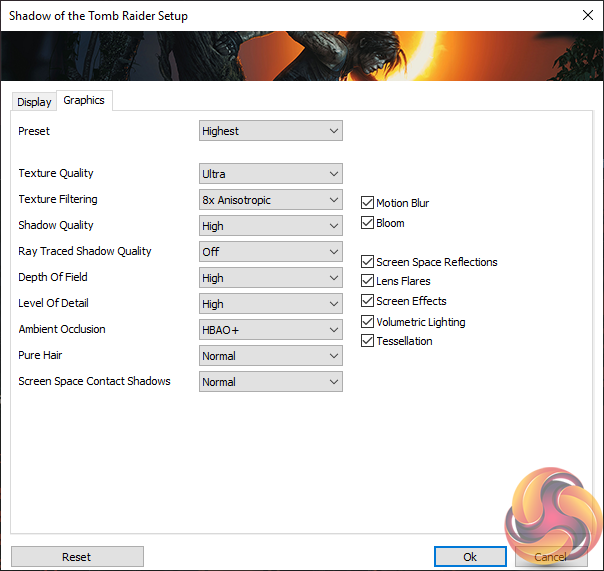Click the Lara Croft banner image
The width and height of the screenshot is (604, 571).
coord(302,56)
